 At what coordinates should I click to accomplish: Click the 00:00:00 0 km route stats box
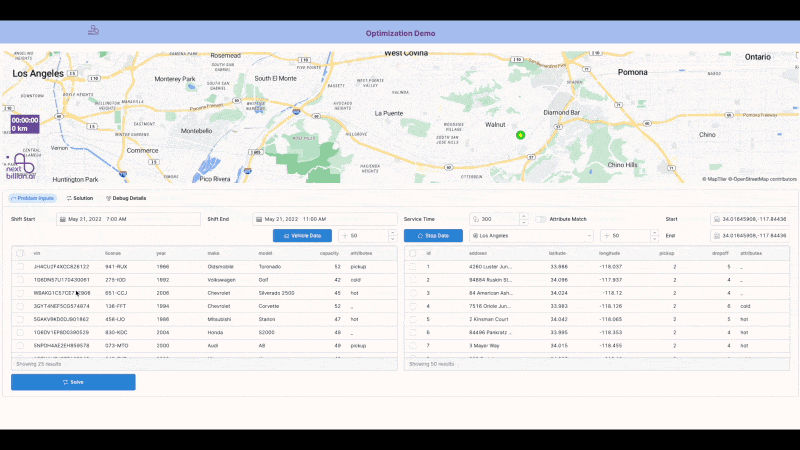25,124
